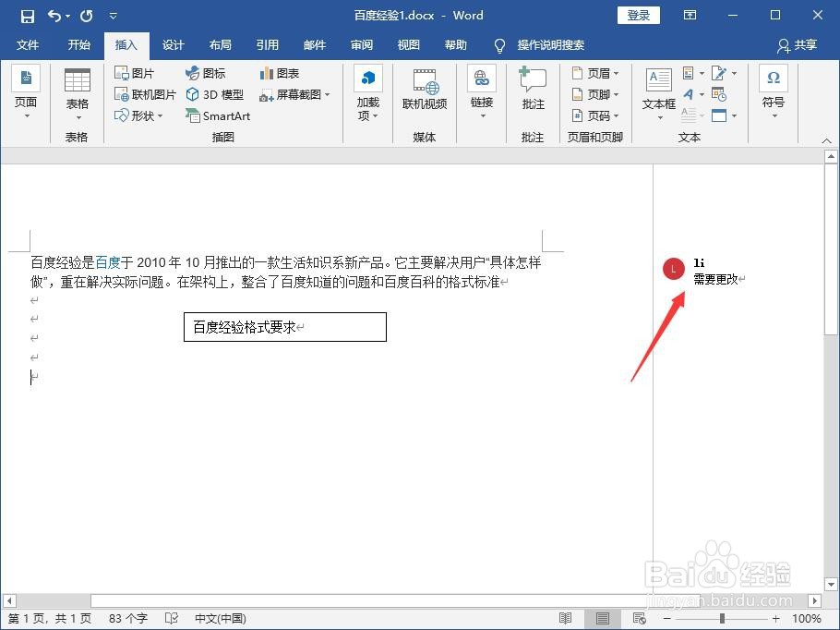
Task: Click the word count 83 个字
Action: coord(128,618)
